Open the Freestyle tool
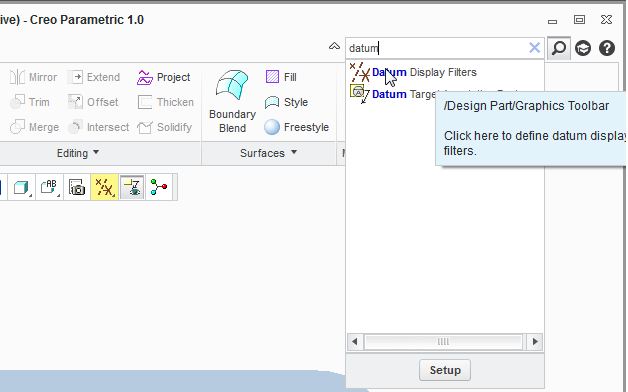 click(297, 127)
